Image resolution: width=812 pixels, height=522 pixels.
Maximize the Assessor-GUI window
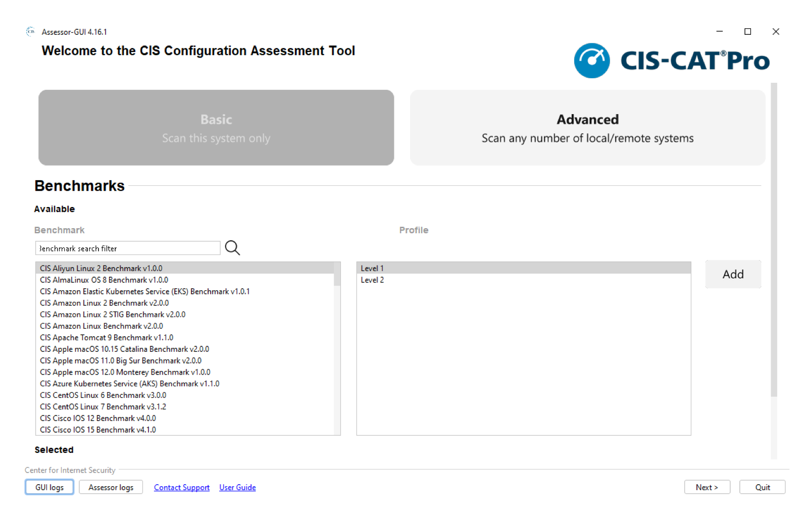747,32
